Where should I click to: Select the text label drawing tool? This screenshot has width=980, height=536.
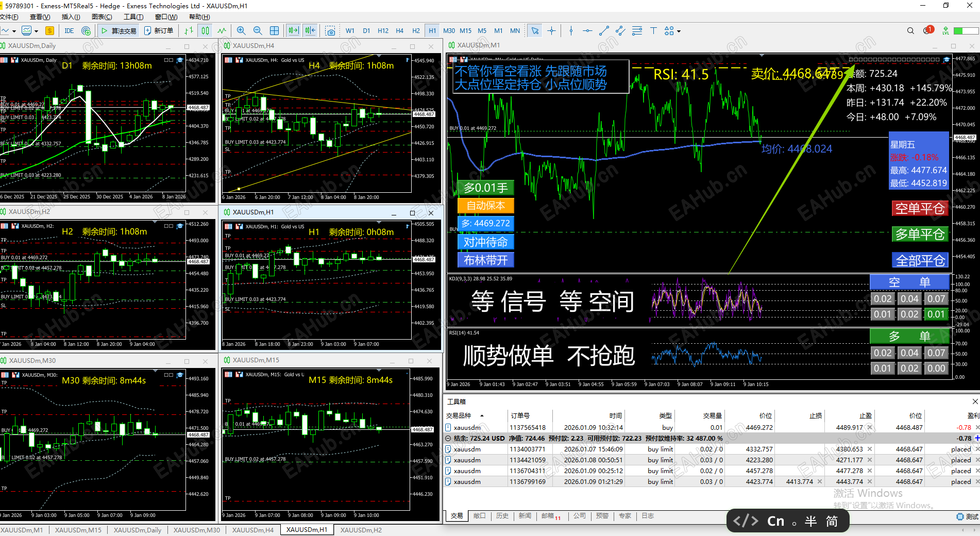click(x=653, y=31)
